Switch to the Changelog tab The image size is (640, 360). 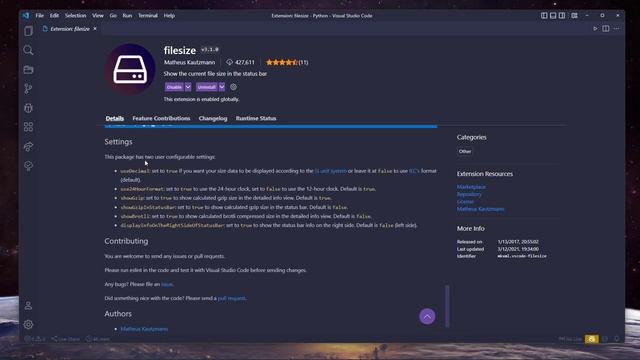[213, 118]
